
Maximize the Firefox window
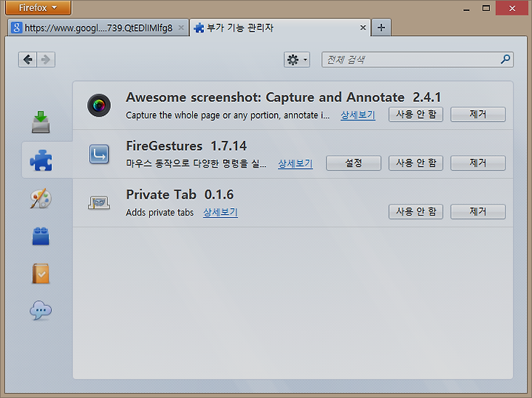point(486,8)
